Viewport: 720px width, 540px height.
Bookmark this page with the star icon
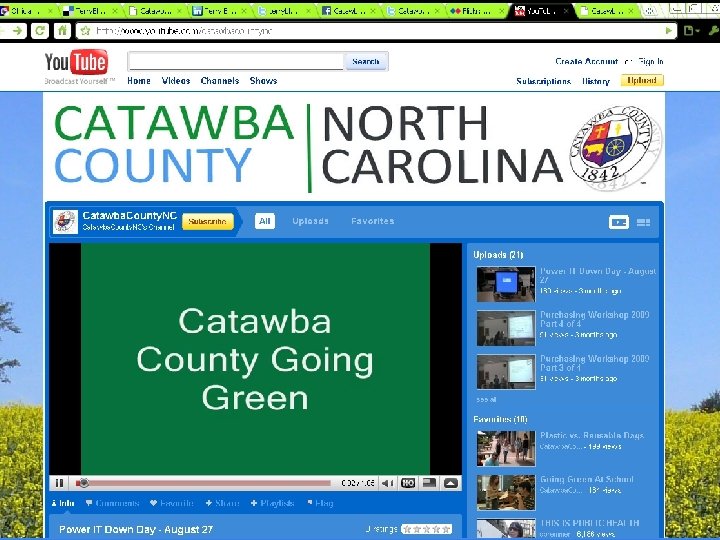click(x=85, y=31)
